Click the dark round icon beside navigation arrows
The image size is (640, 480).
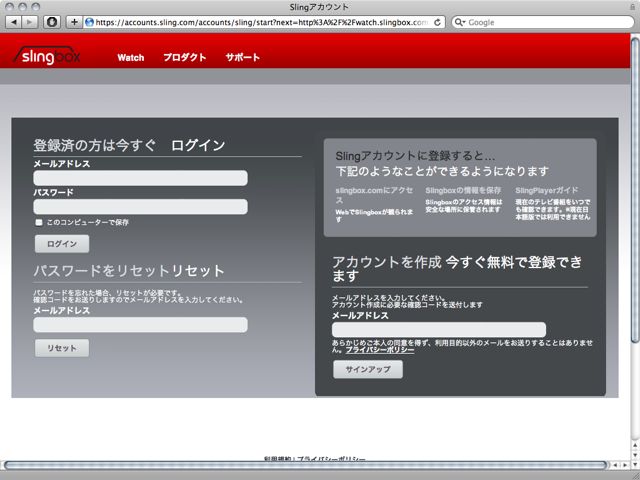pyautogui.click(x=52, y=22)
